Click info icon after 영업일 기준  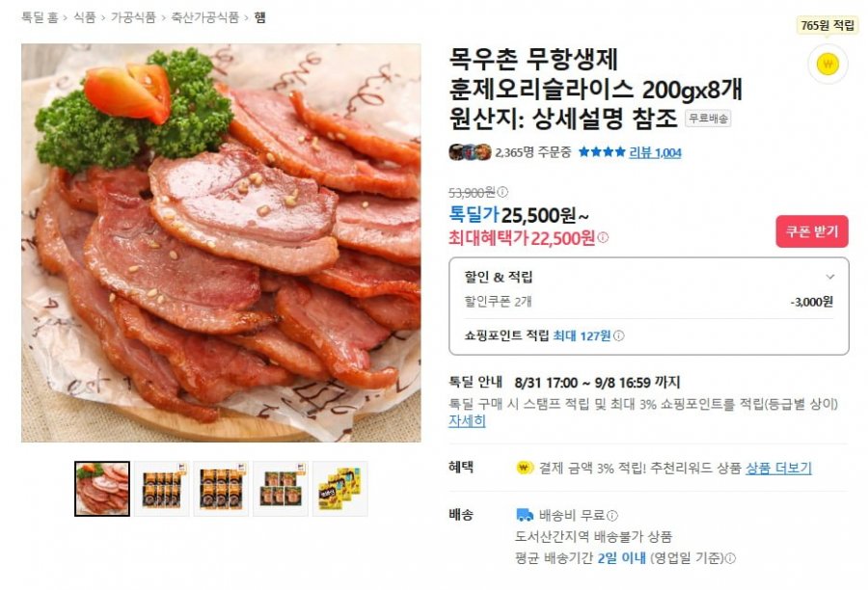(730, 558)
